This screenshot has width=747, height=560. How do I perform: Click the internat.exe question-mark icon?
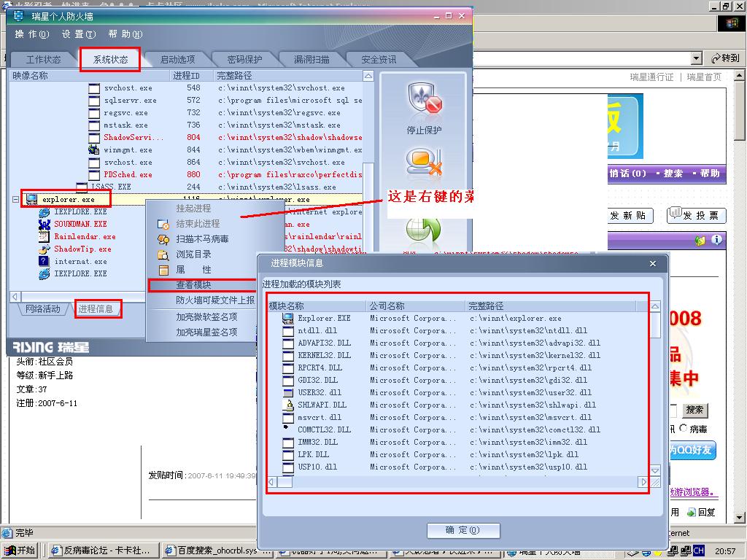[44, 262]
